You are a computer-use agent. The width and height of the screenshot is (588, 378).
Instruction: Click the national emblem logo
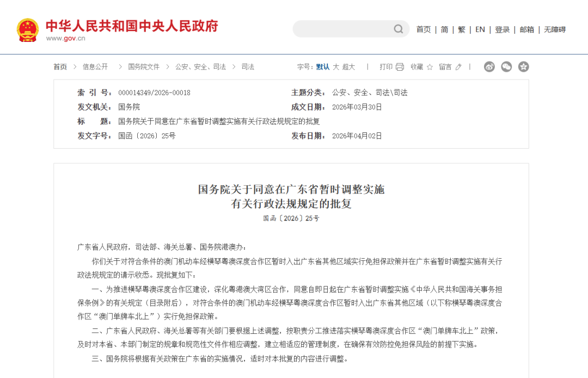[x=27, y=30]
